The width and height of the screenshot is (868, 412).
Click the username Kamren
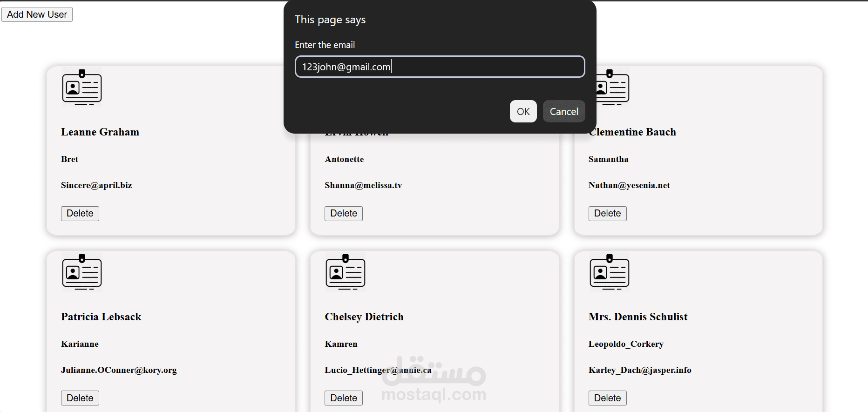tap(341, 344)
